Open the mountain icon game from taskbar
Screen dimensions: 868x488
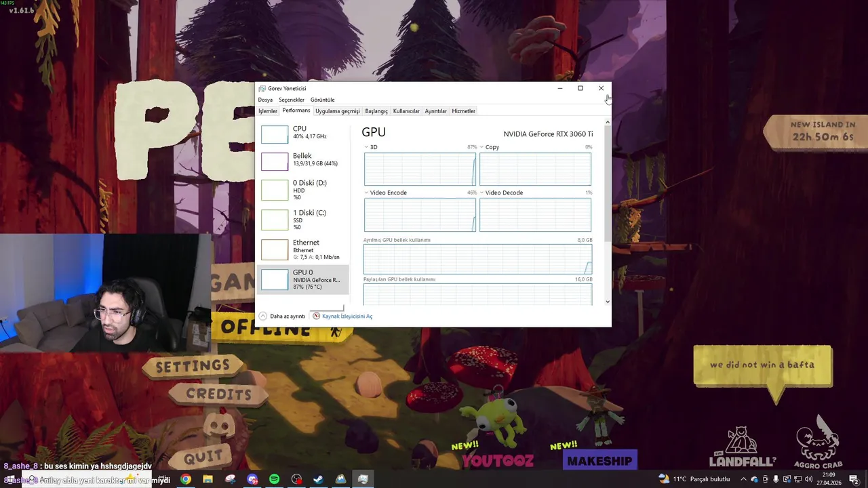tap(340, 479)
